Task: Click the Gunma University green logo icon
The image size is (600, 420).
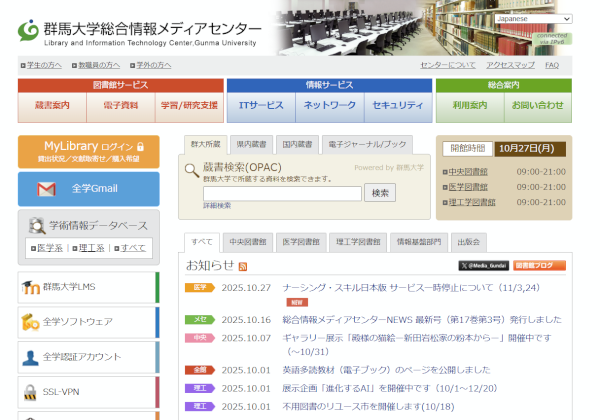Action: click(28, 30)
